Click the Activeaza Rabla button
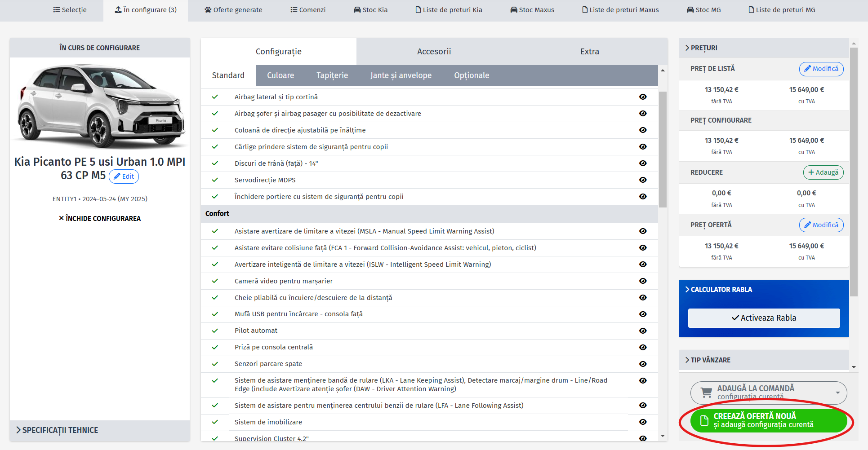 pos(764,318)
